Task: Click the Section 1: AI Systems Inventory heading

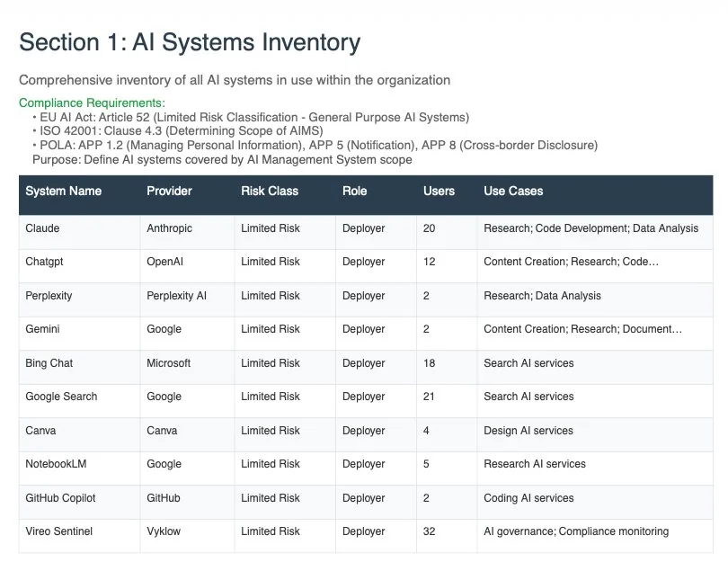Action: point(189,41)
